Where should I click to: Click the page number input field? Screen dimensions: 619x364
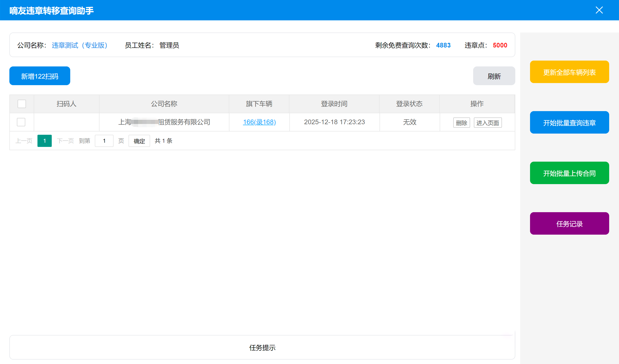pyautogui.click(x=104, y=141)
